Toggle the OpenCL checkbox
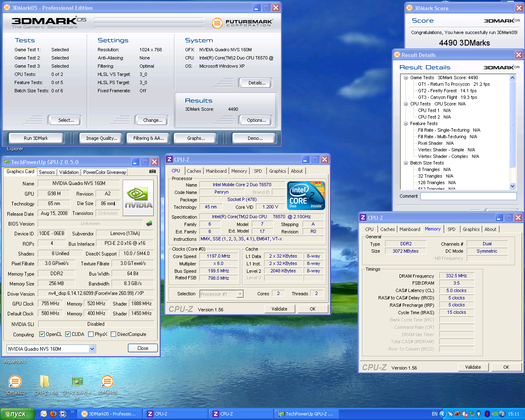This screenshot has height=420, width=525. [x=42, y=334]
